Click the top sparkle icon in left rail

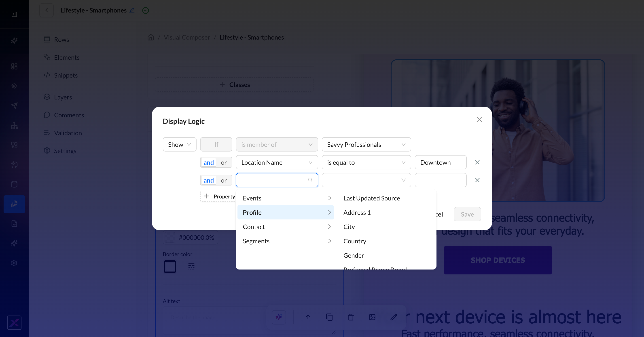[14, 40]
